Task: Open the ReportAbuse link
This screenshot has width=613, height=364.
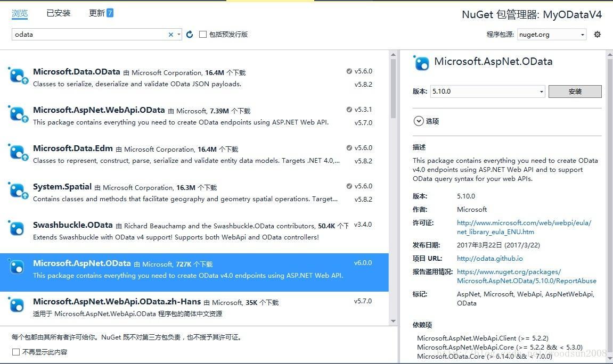Action: [x=526, y=276]
